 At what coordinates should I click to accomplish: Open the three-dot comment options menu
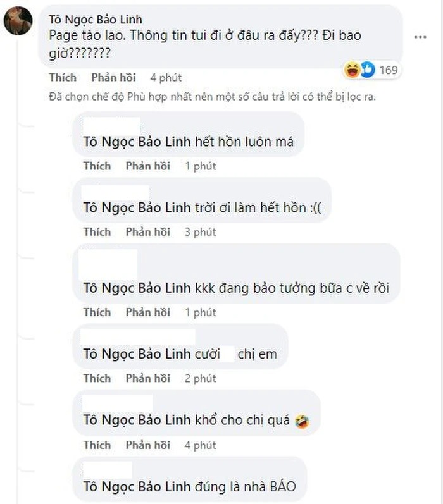[x=420, y=37]
